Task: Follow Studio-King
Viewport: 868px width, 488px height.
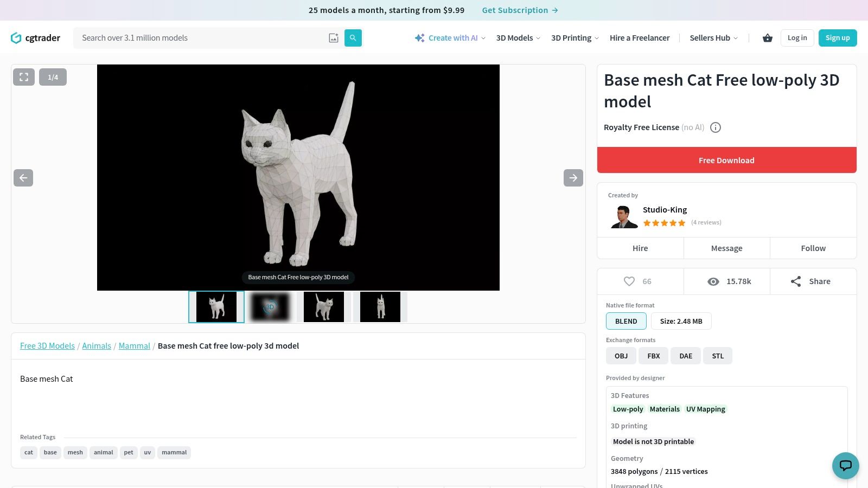Action: click(813, 248)
